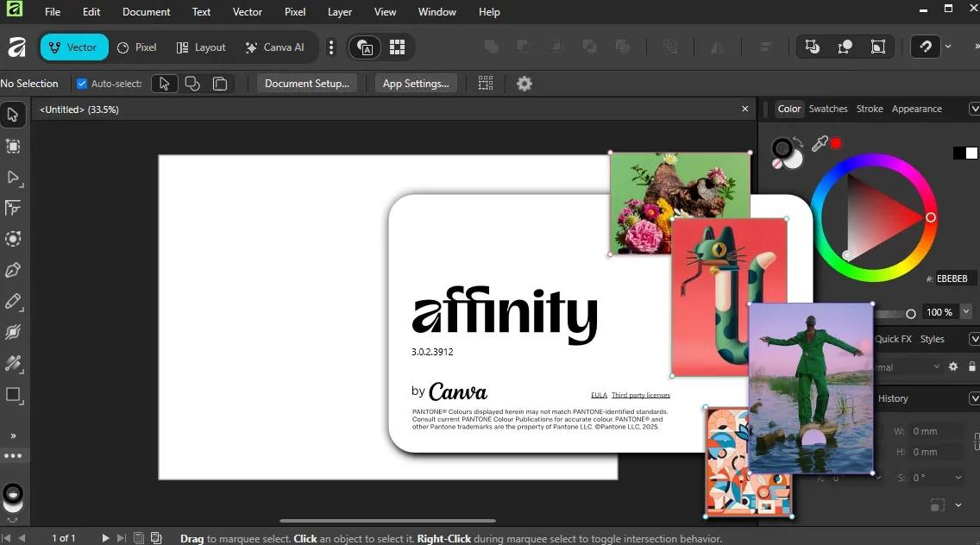Select the Rectangle shape tool

(13, 395)
